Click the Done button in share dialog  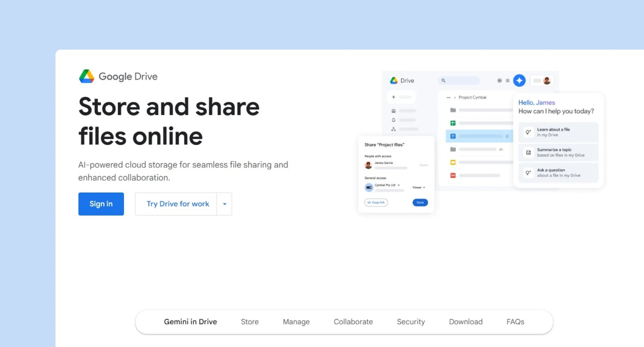tap(420, 202)
